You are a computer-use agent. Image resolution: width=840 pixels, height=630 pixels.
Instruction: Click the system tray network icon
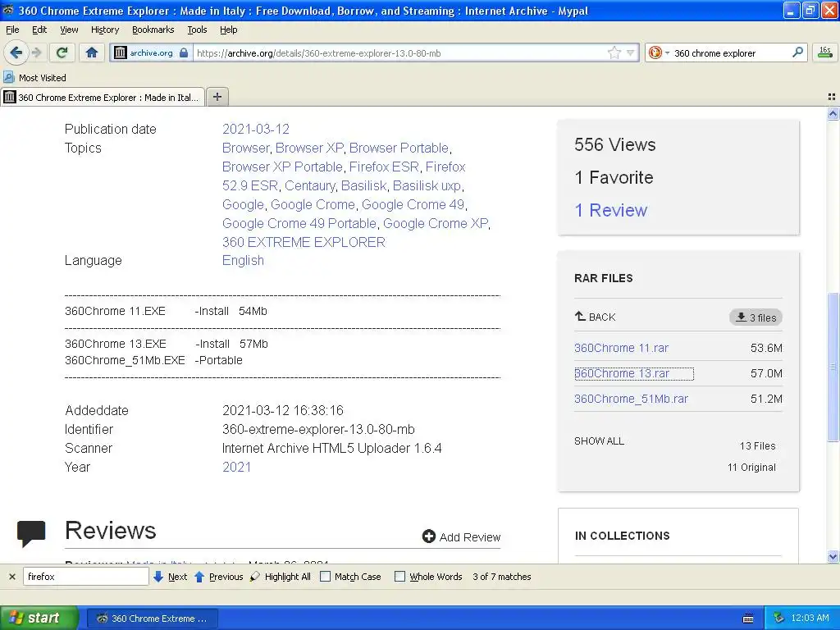[779, 618]
